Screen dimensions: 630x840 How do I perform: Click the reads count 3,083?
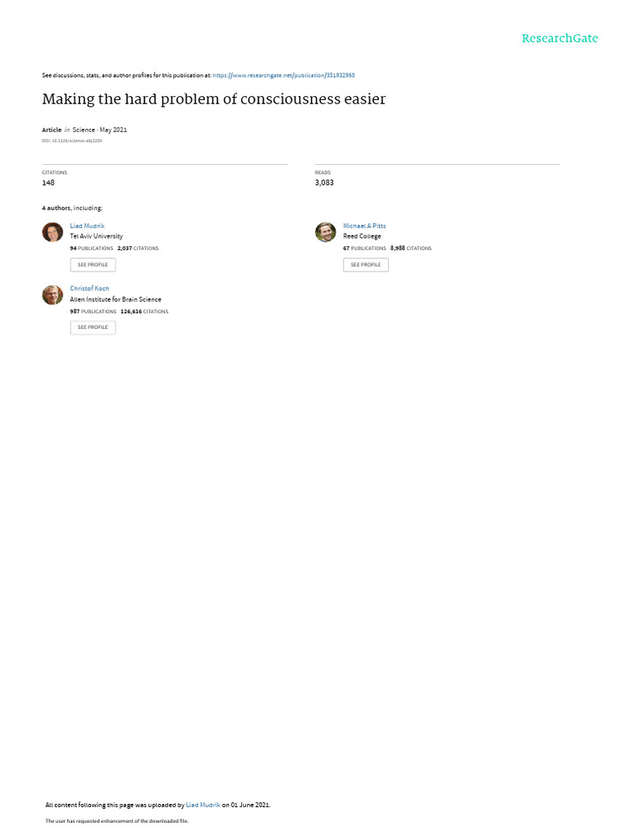[324, 183]
